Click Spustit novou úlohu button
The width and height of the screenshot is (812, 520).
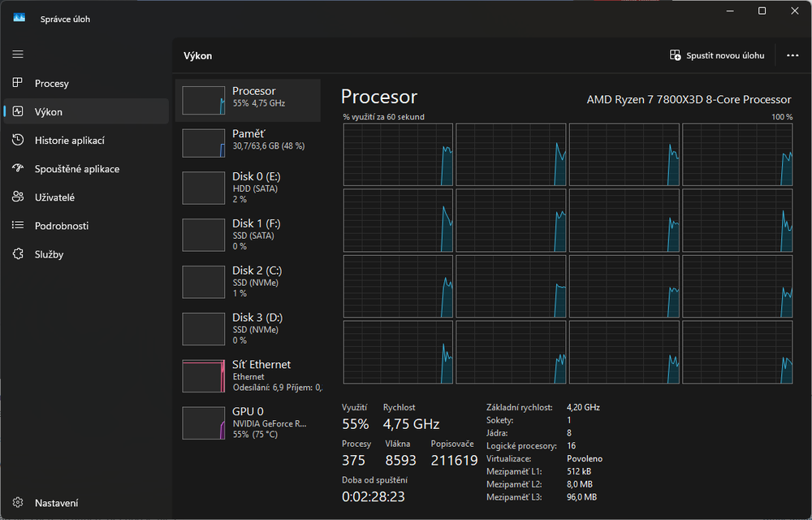[x=717, y=55]
